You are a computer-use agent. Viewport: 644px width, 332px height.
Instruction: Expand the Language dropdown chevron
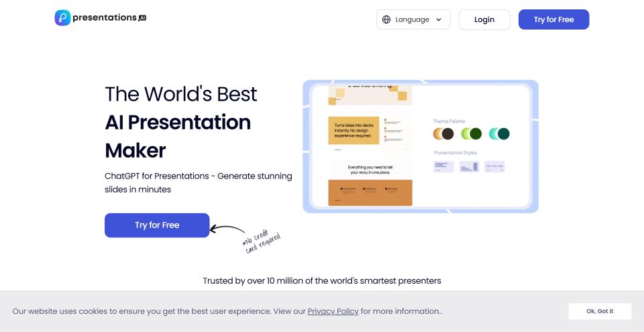438,19
